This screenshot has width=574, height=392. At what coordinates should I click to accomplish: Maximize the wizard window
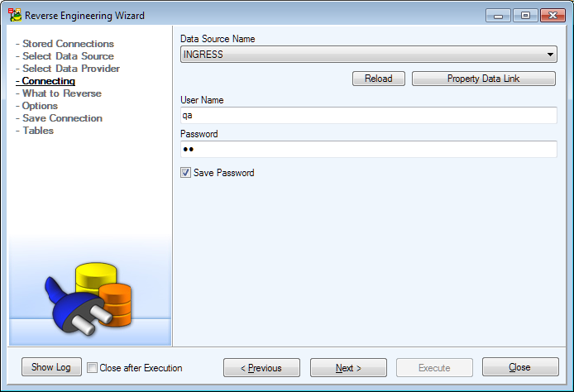tap(525, 16)
